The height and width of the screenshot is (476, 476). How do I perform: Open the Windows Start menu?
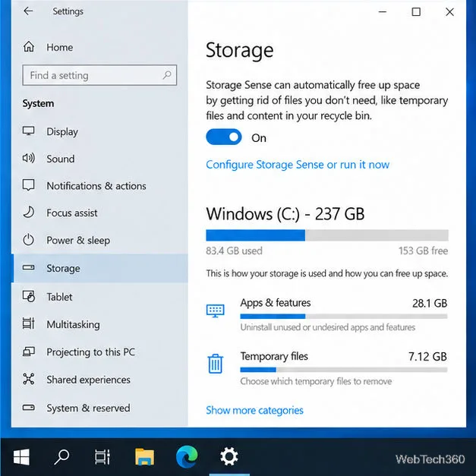click(21, 457)
